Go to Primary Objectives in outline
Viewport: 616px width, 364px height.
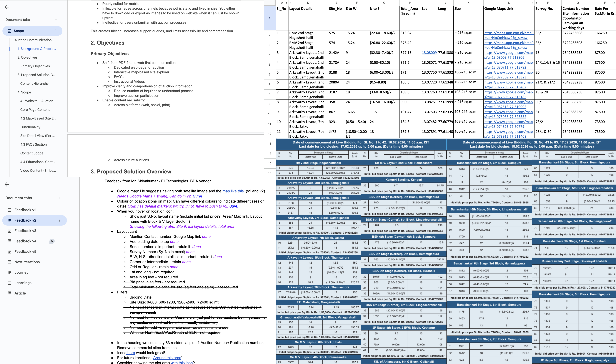(35, 66)
